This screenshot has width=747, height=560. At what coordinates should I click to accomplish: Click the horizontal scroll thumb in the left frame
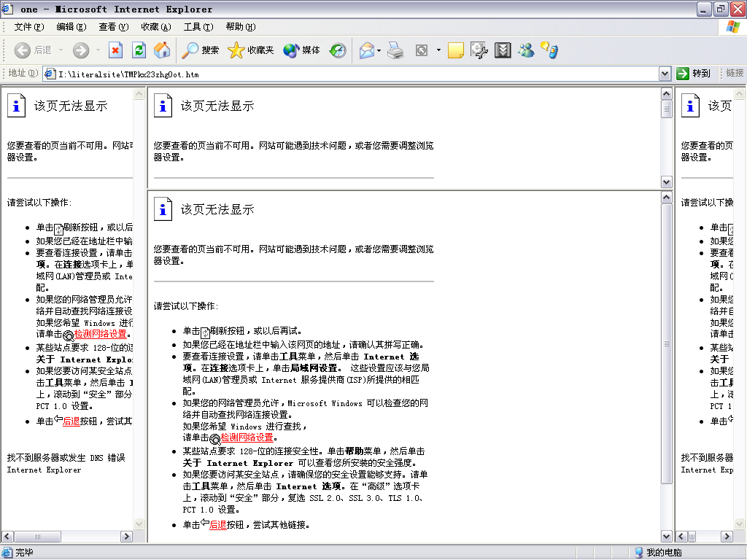click(x=37, y=536)
